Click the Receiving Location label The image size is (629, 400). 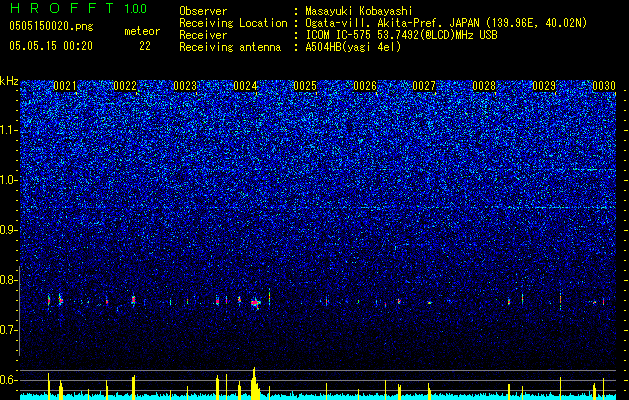(233, 23)
